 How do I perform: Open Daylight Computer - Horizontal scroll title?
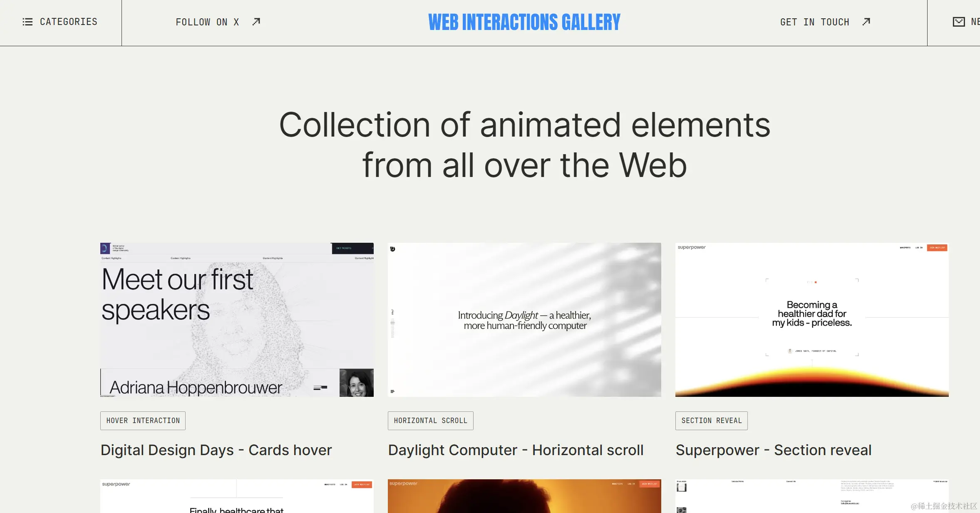coord(516,450)
